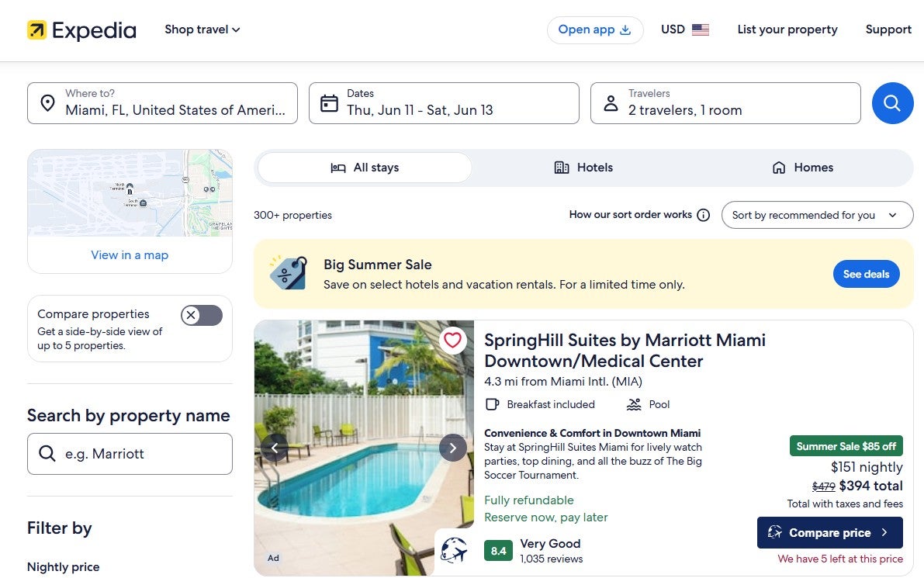Click the blue search magnifier button

(892, 103)
